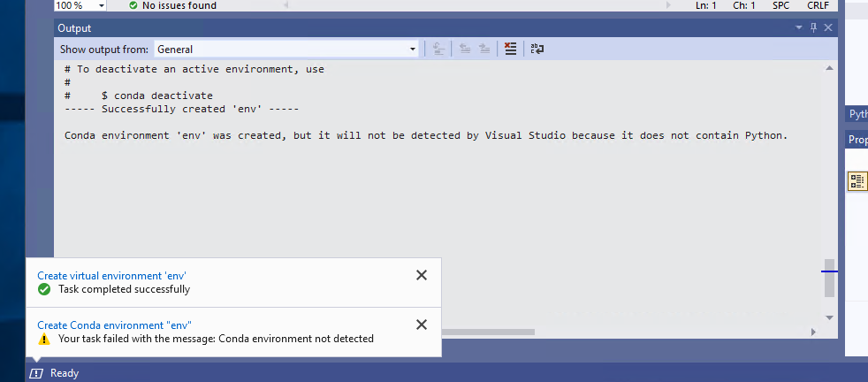The width and height of the screenshot is (868, 382).
Task: Click the Task completed successfully text
Action: point(124,289)
